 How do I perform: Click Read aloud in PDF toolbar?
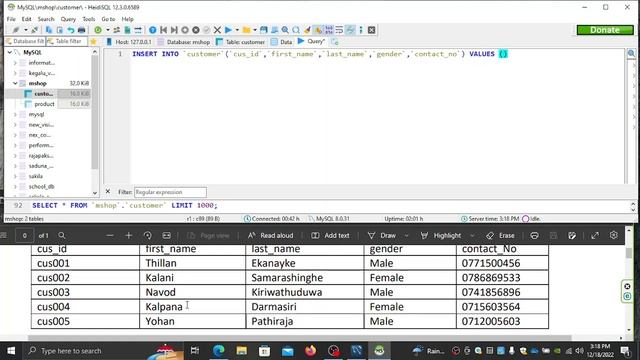pyautogui.click(x=271, y=236)
